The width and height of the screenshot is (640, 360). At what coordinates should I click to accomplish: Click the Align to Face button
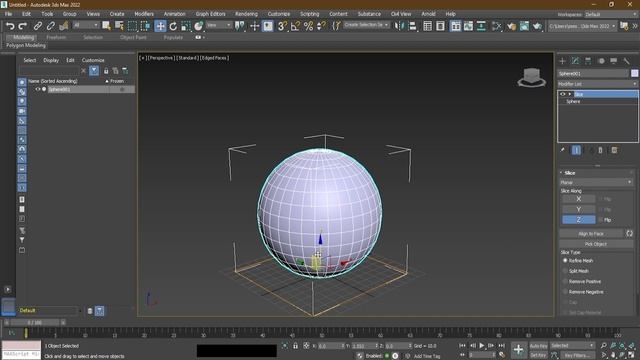[x=591, y=234]
